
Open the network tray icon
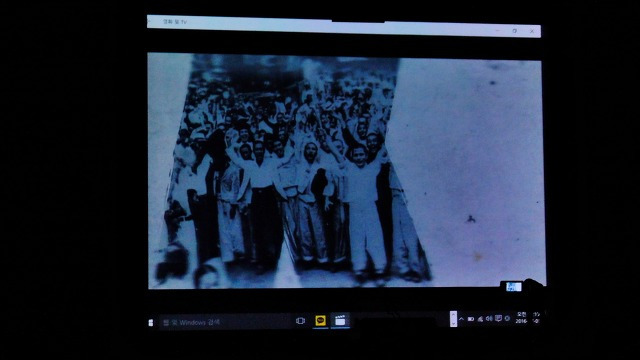pos(480,319)
